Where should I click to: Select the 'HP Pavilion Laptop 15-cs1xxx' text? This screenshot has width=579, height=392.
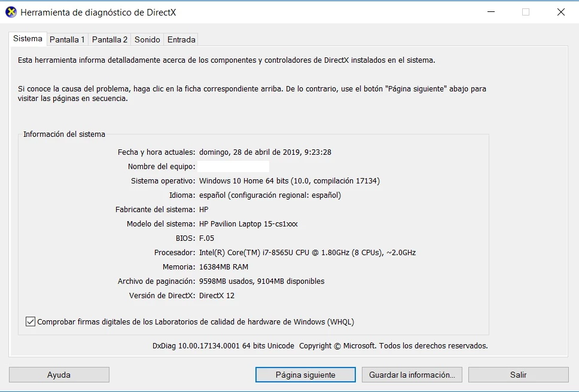point(248,224)
